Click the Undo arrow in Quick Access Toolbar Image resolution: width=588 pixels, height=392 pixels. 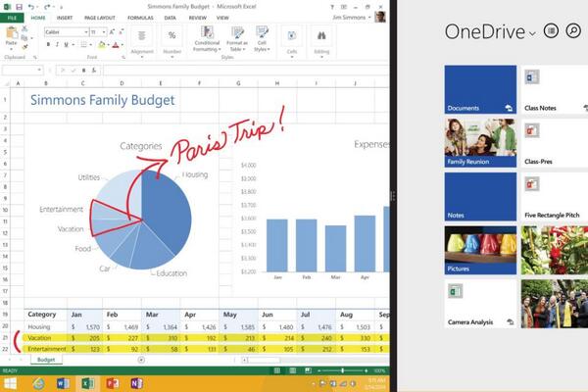pyautogui.click(x=31, y=7)
